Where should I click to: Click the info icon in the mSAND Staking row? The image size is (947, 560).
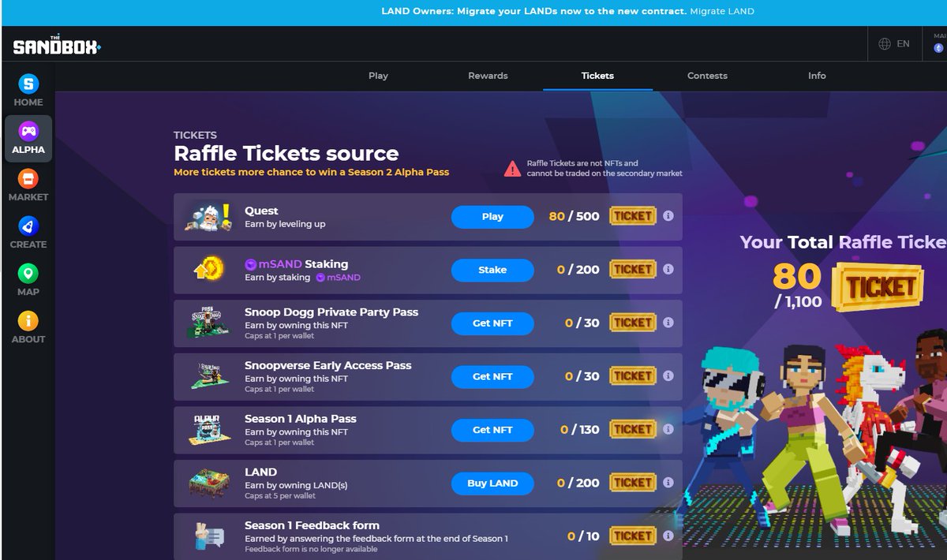tap(668, 269)
